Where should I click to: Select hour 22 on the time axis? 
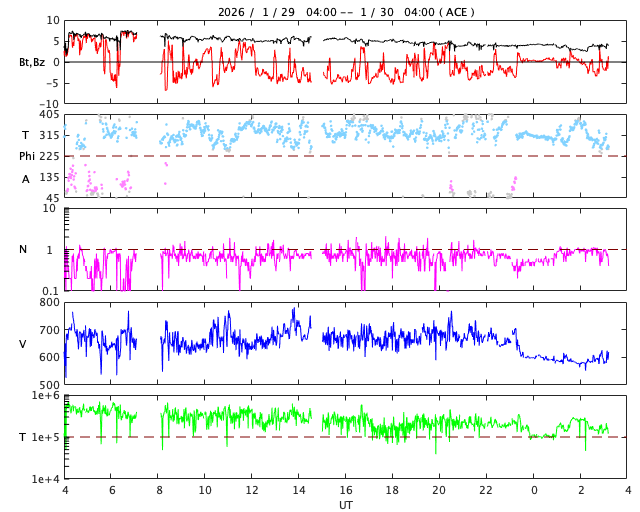pos(487,491)
